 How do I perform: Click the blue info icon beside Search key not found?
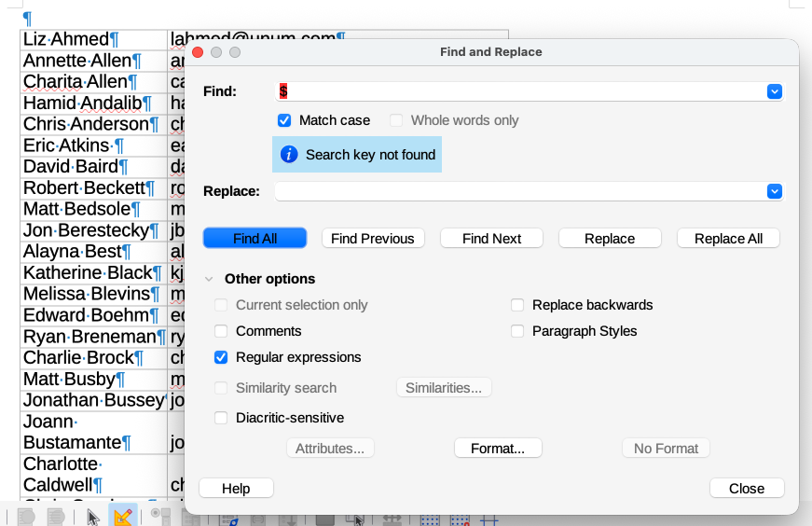(x=289, y=155)
